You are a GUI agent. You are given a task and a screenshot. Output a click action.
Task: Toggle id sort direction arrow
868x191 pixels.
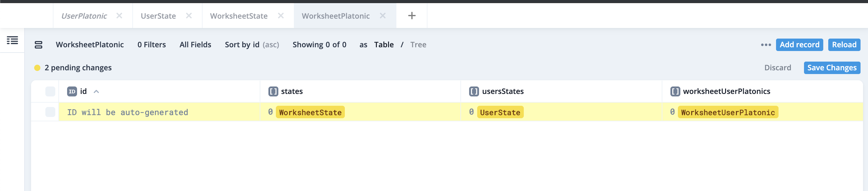click(96, 91)
